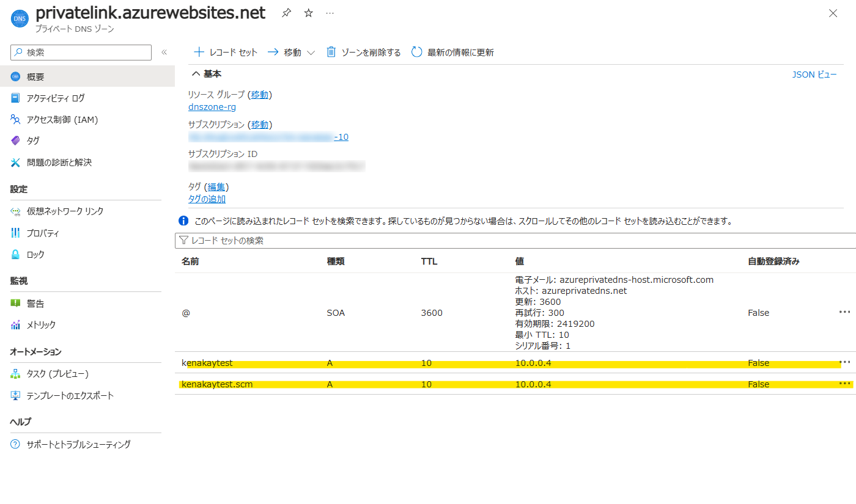Collapse the left navigation menu chevrons
This screenshot has width=856, height=504.
(x=164, y=53)
